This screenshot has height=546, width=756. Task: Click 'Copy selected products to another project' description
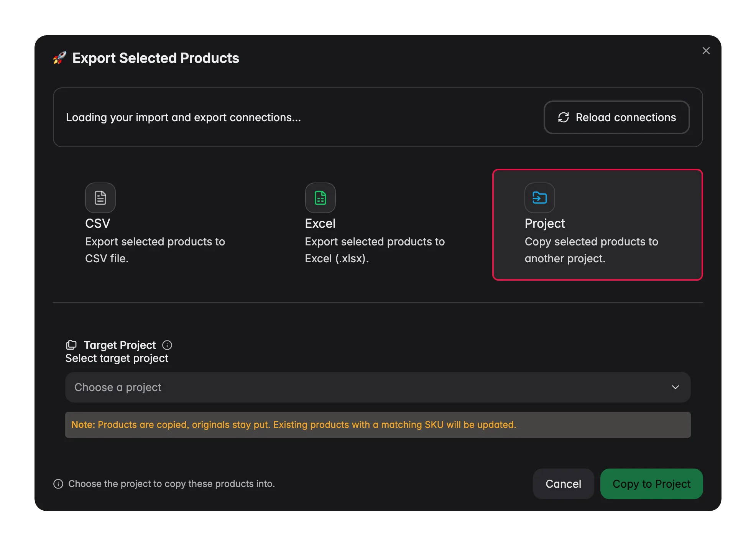pyautogui.click(x=592, y=250)
